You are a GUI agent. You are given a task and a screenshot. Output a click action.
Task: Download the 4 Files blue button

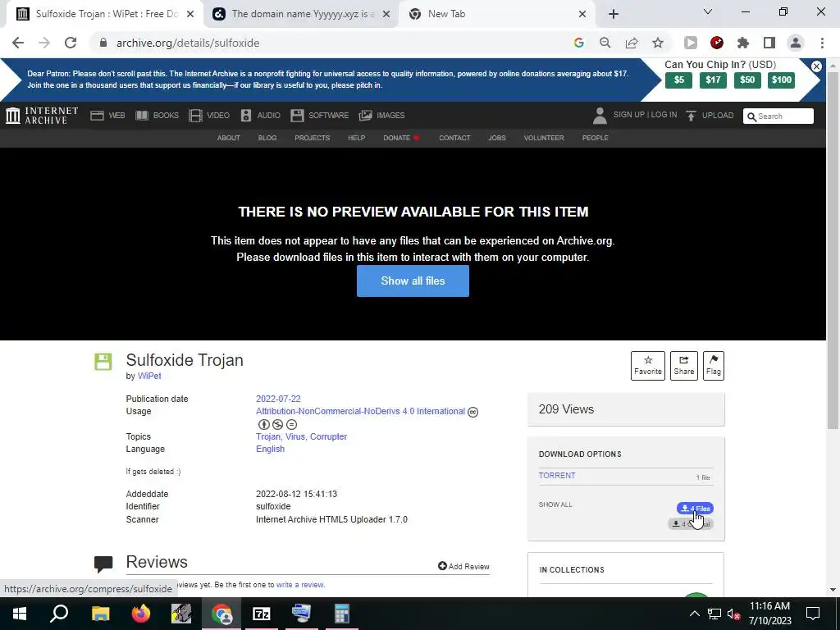tap(695, 509)
